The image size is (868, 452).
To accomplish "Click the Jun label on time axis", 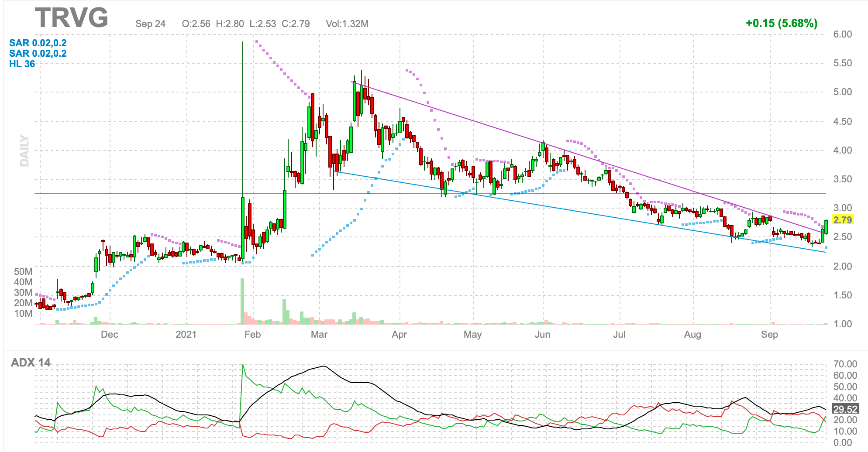I will tap(542, 335).
